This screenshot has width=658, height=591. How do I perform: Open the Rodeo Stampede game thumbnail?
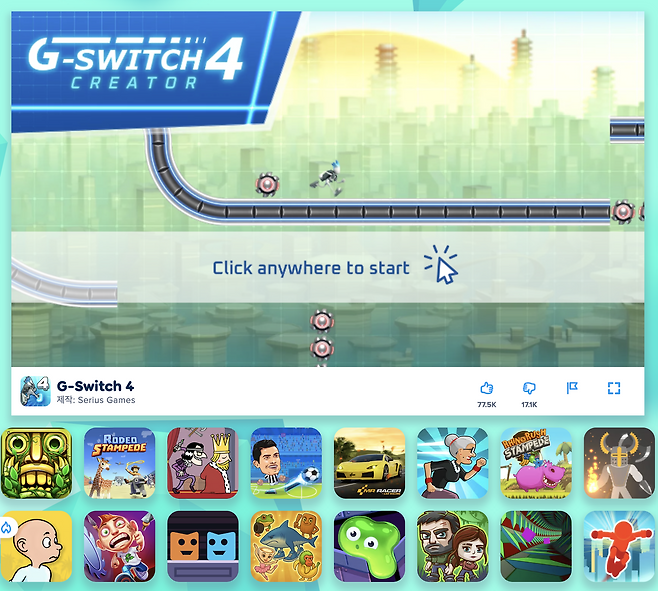(x=120, y=463)
